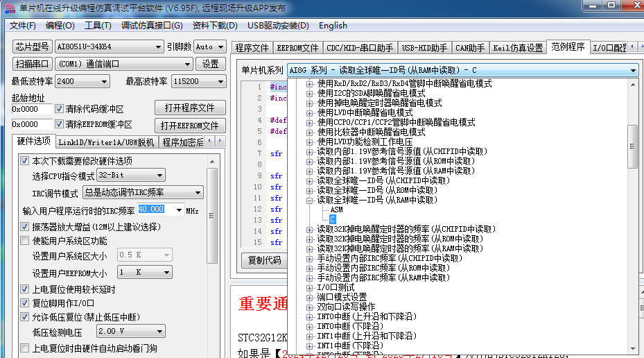The width and height of the screenshot is (644, 358).
Task: Expand 使用I2C的SDA脚唤醒省电模式 tree node
Action: point(309,93)
